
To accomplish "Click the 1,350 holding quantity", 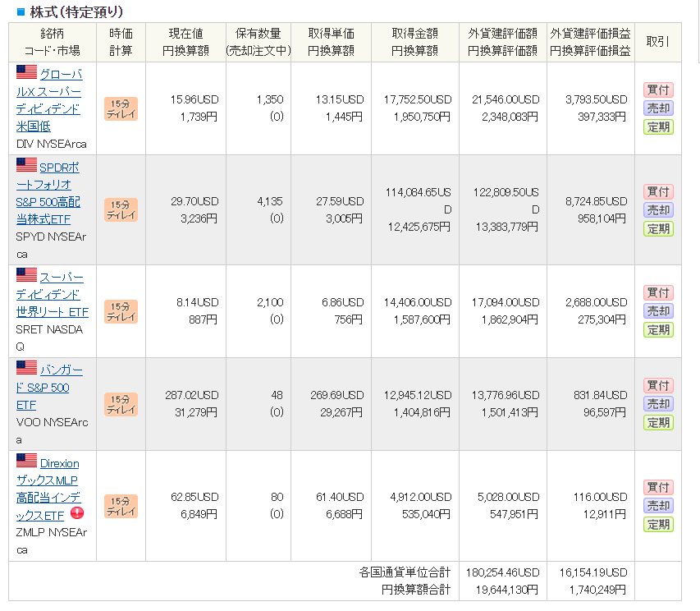I will [x=270, y=99].
